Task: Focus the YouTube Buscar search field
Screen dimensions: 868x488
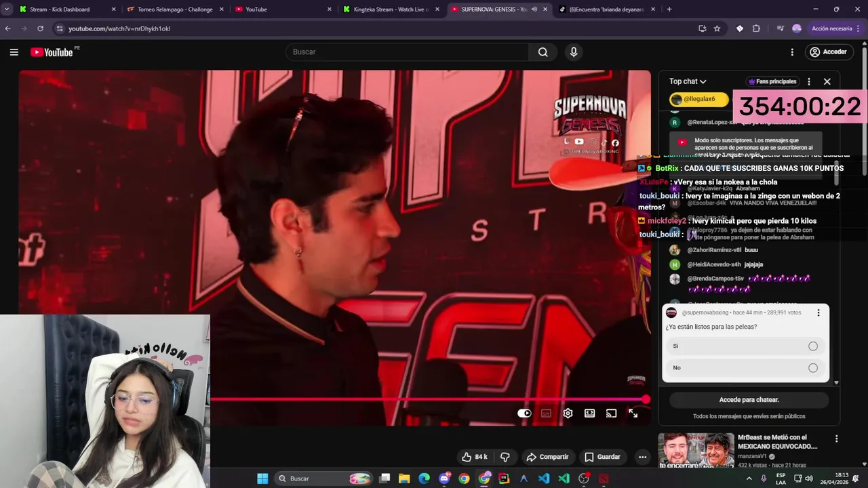Action: click(407, 52)
